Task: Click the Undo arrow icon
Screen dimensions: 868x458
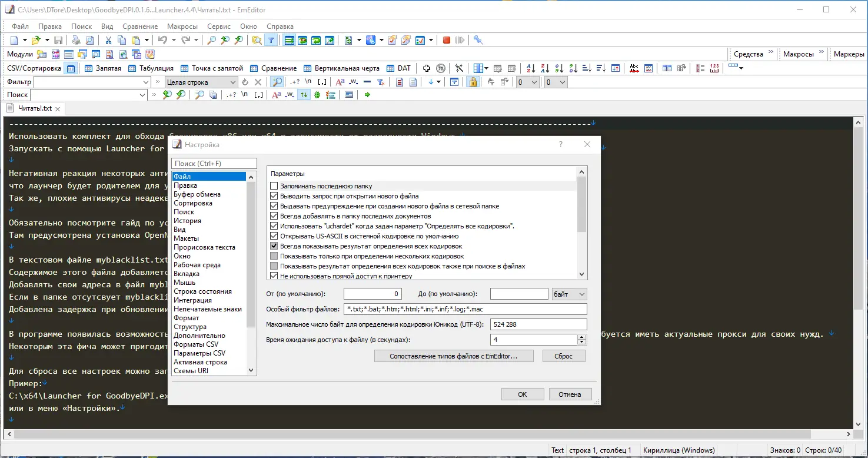Action: [x=162, y=40]
